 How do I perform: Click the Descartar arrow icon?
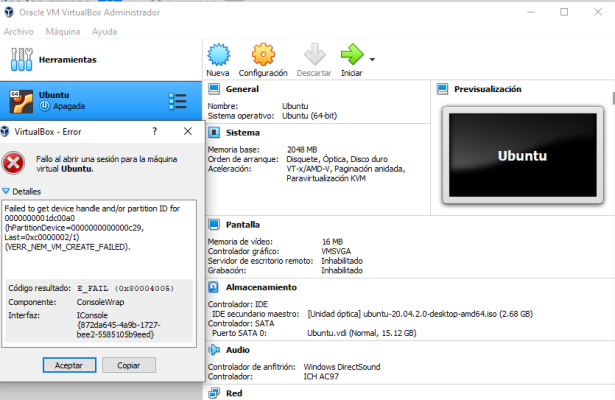coord(314,55)
